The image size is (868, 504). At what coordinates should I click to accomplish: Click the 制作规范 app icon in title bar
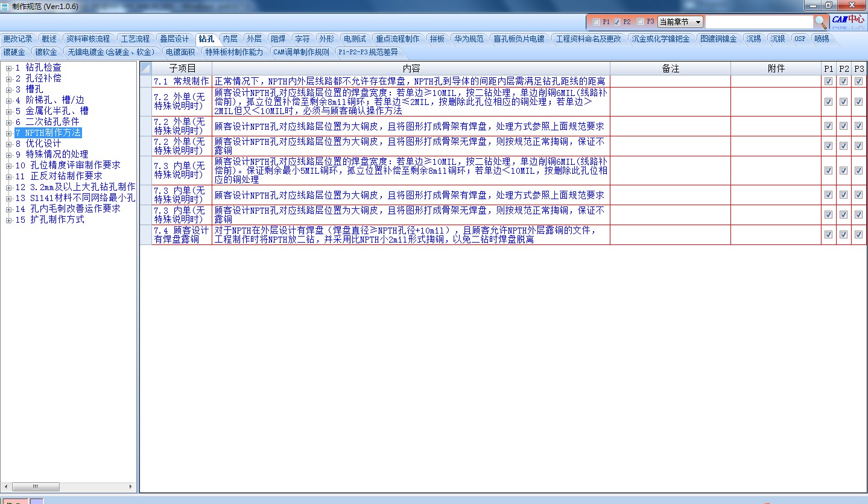point(5,5)
